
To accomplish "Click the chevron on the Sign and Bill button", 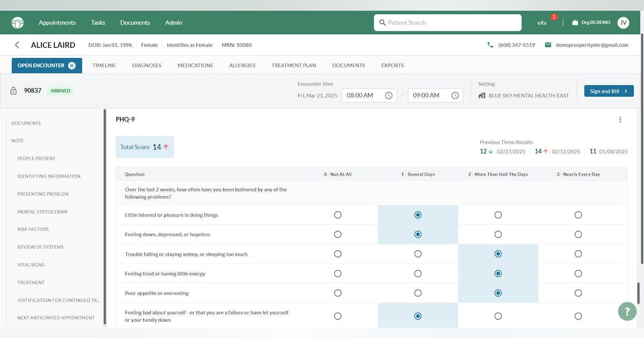I will pos(626,91).
